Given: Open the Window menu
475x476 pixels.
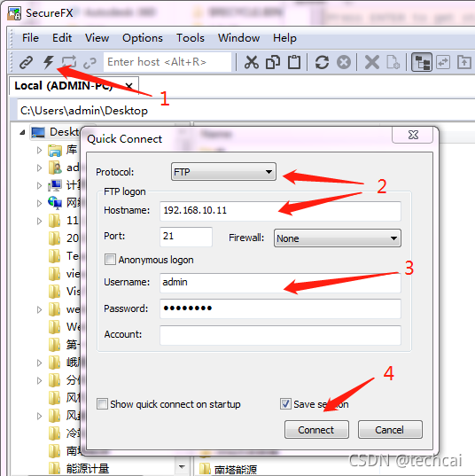Looking at the screenshot, I should point(238,38).
